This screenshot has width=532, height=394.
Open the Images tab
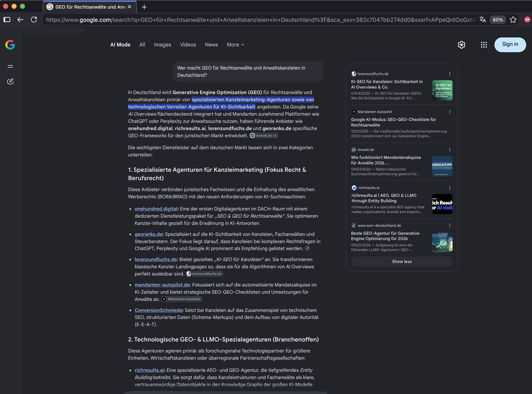pos(163,45)
